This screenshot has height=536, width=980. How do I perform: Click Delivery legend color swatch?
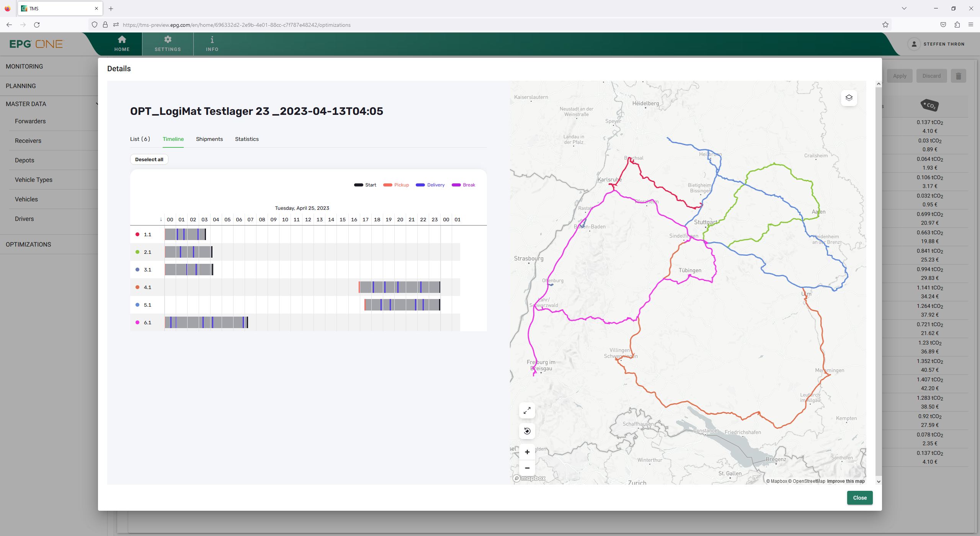420,185
